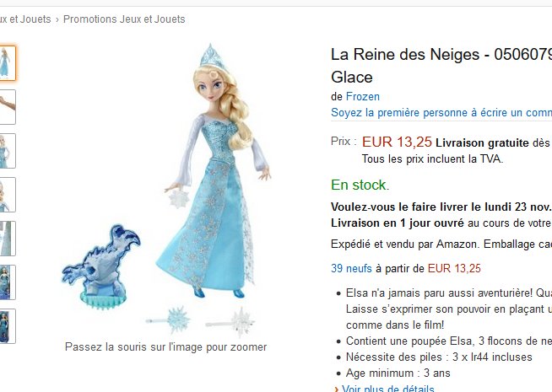Select the second thumbnail showing an arm

click(5, 107)
